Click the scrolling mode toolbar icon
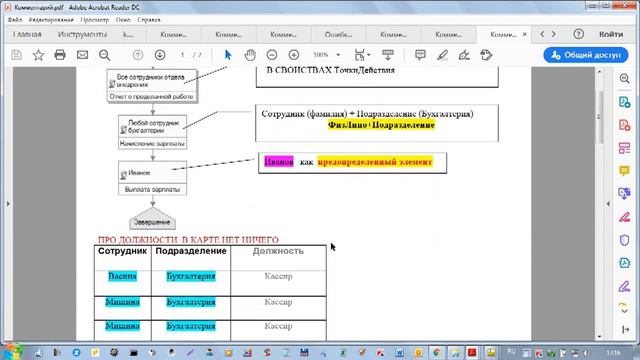Image resolution: width=640 pixels, height=360 pixels. coord(388,55)
